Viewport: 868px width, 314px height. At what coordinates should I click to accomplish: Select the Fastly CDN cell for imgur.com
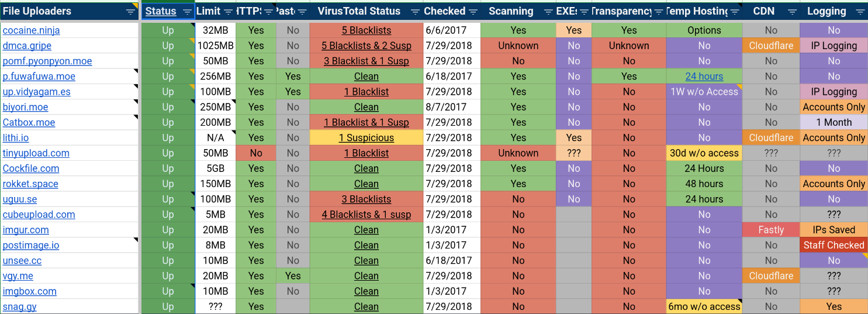pyautogui.click(x=771, y=230)
